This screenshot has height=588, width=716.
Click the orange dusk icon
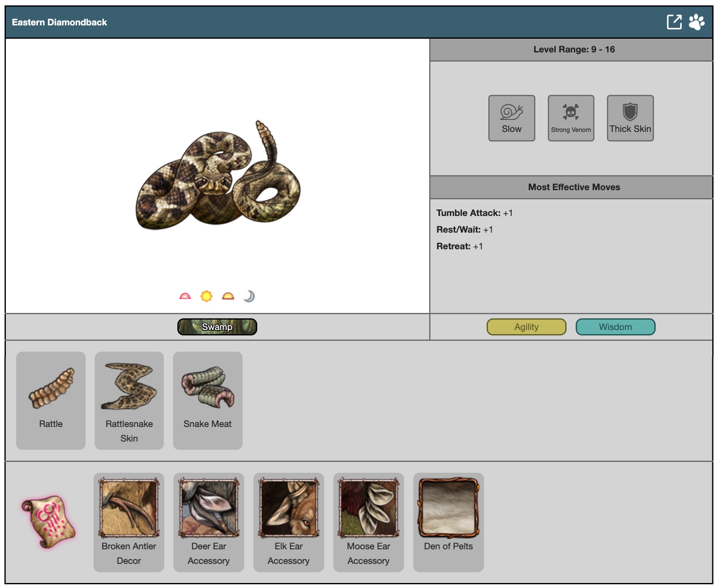click(228, 296)
